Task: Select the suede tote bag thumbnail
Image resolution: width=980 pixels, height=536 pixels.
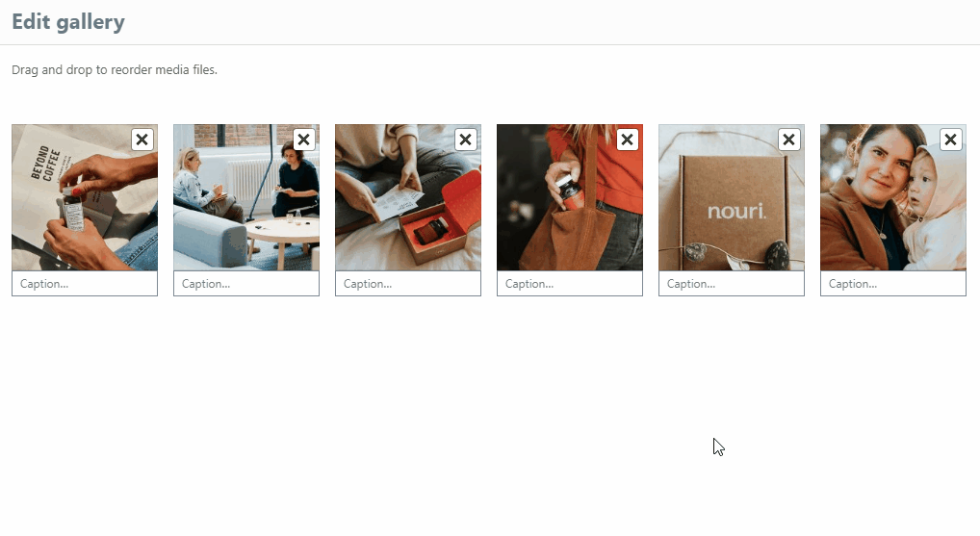Action: pyautogui.click(x=570, y=197)
